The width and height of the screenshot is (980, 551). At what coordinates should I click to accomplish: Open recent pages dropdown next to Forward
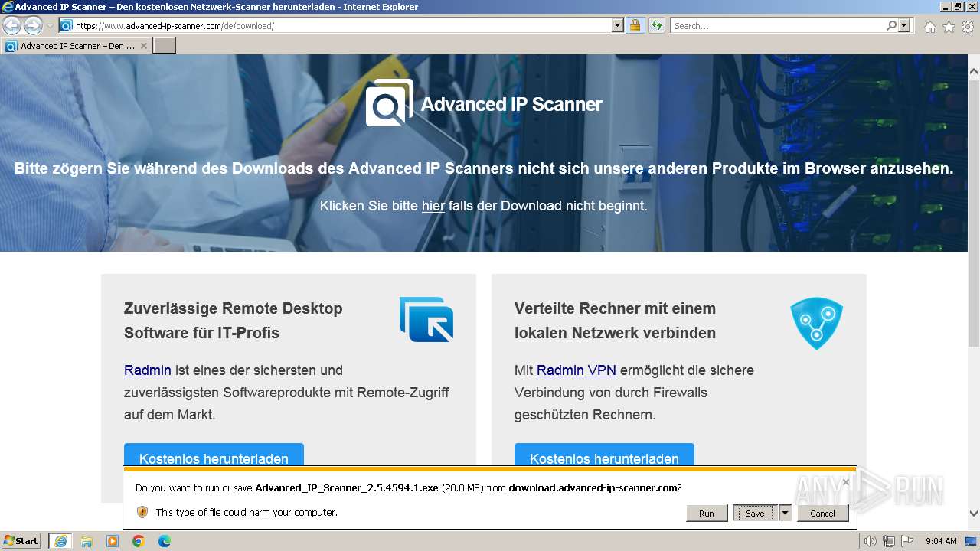point(50,26)
